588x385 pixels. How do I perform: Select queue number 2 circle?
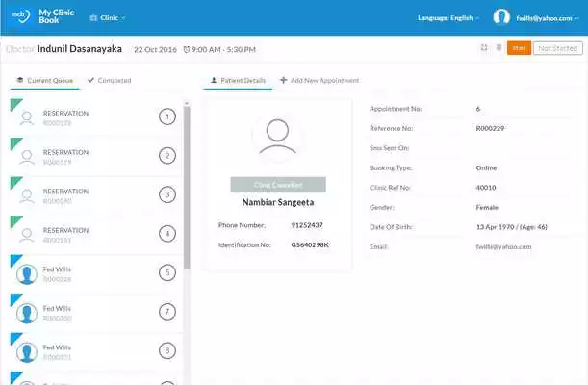[167, 156]
